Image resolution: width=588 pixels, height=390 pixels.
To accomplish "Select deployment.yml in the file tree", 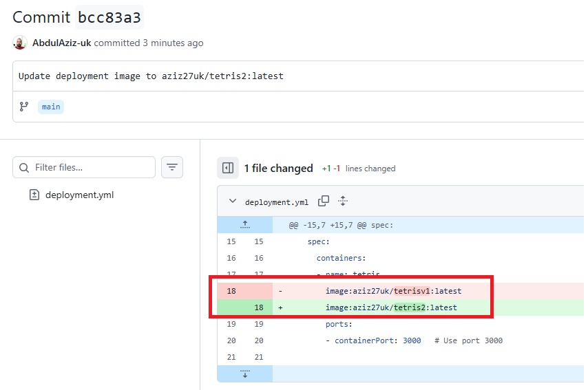I will tap(79, 195).
